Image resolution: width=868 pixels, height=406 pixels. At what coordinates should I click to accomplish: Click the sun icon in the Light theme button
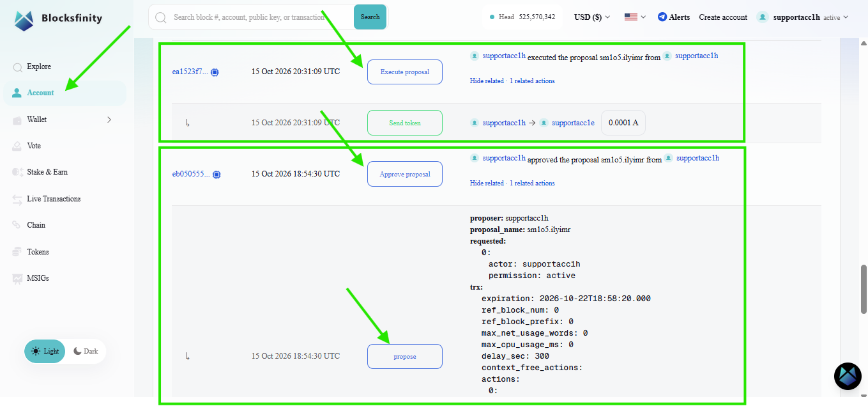pyautogui.click(x=35, y=352)
